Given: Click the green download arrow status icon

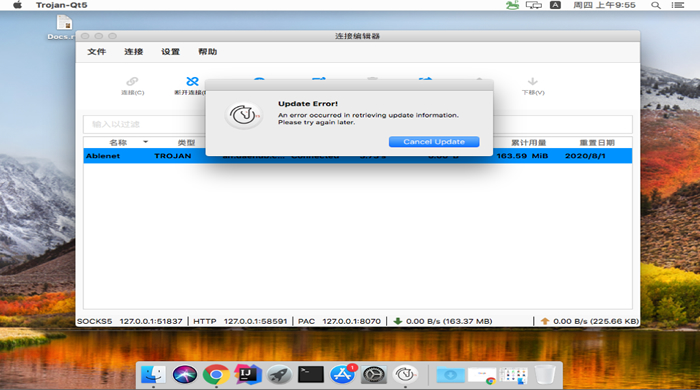Looking at the screenshot, I should (397, 321).
